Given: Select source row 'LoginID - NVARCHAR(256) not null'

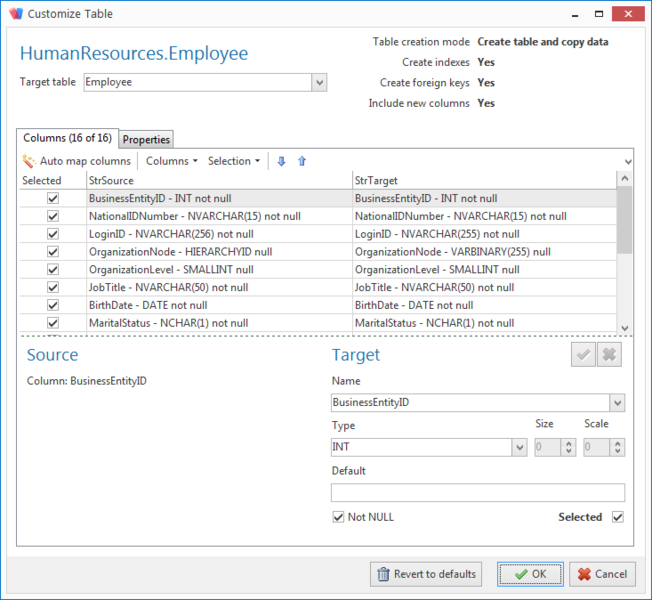Looking at the screenshot, I should coord(219,234).
